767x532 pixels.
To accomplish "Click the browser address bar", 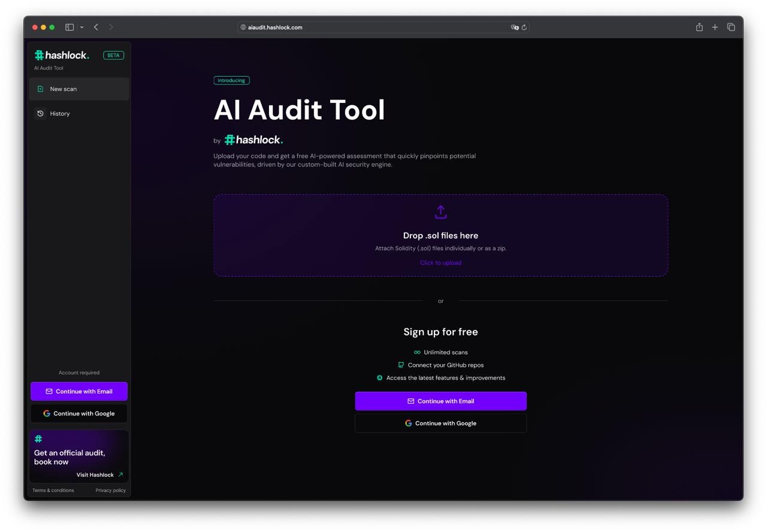I will click(383, 27).
